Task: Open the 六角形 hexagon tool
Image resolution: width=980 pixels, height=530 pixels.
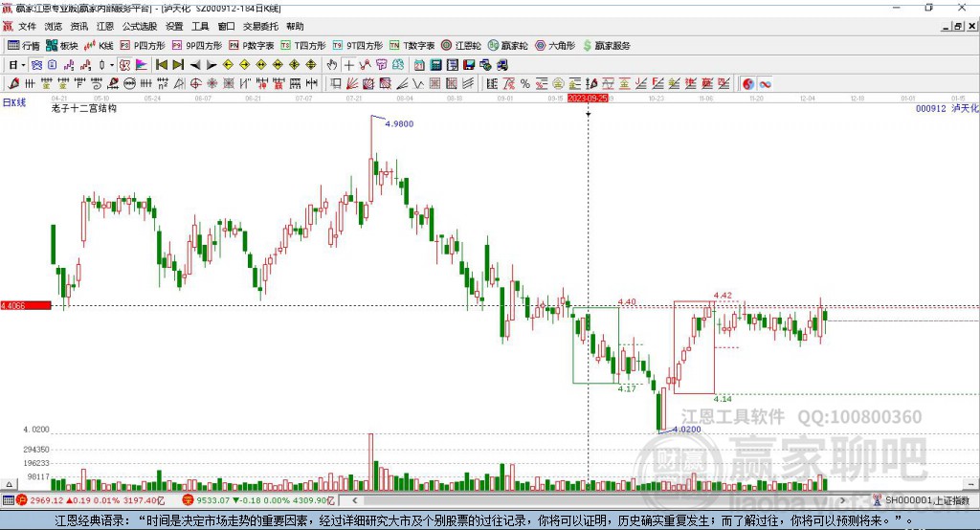Action: pos(555,46)
